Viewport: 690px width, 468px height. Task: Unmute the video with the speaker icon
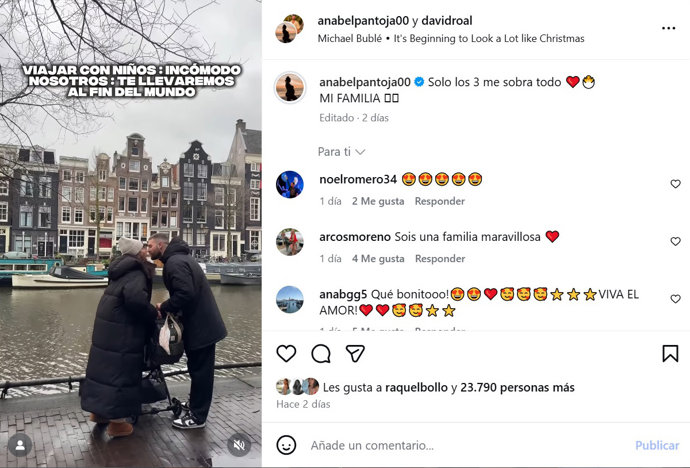click(x=239, y=445)
